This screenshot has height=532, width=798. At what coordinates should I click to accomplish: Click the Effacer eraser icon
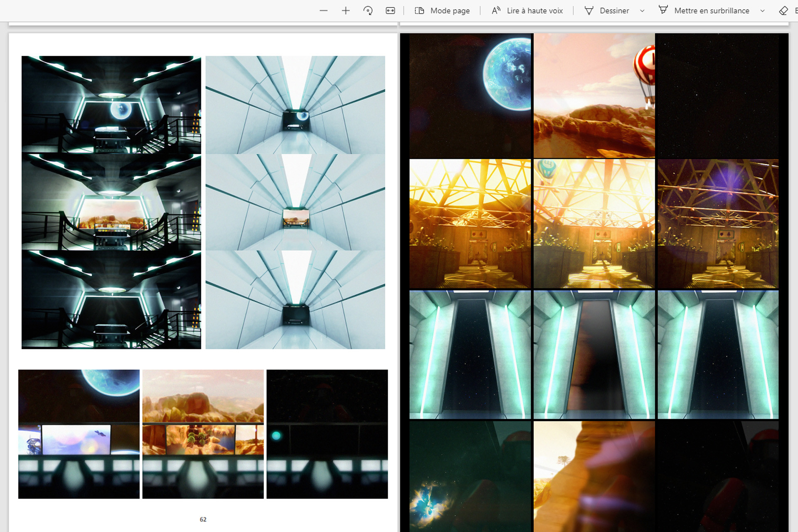point(784,10)
